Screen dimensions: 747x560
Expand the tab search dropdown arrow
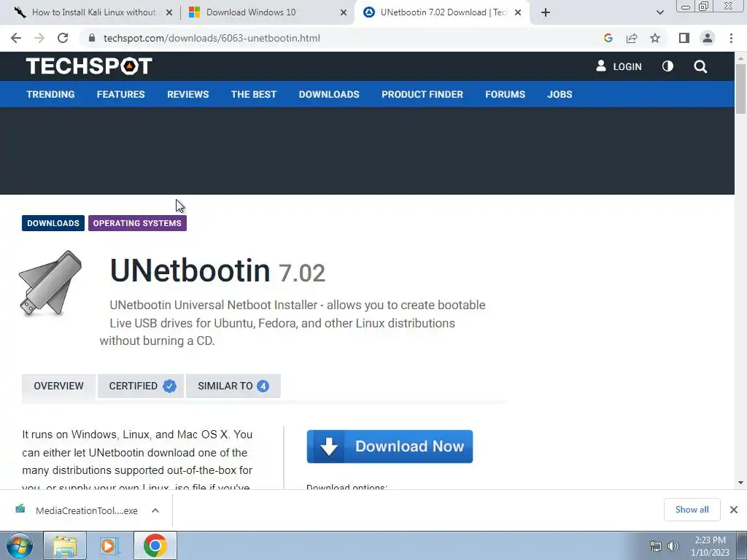point(659,12)
